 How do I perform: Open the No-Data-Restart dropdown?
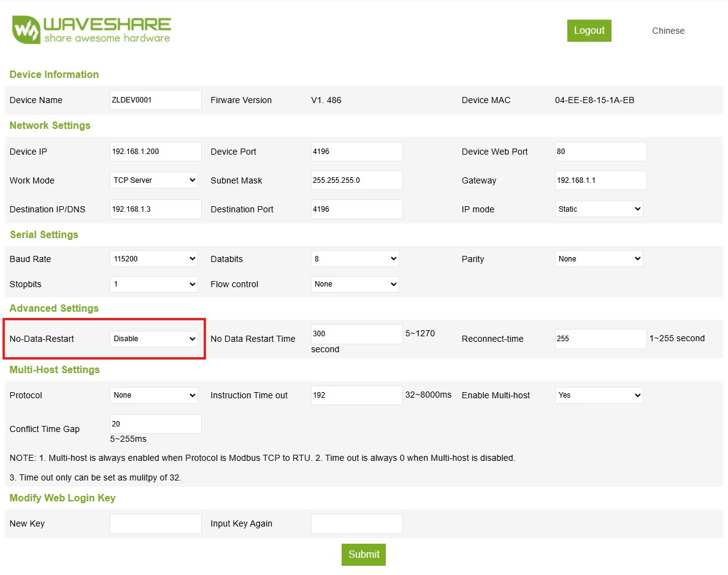154,339
